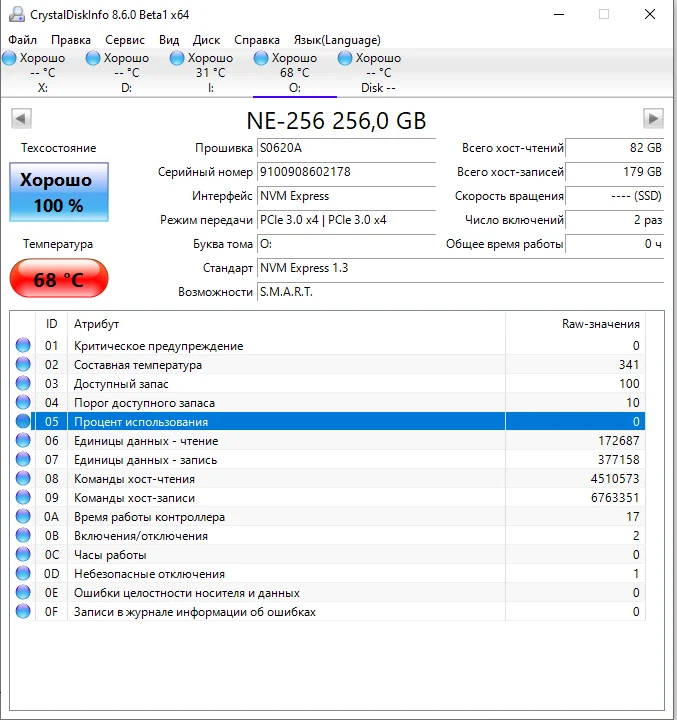The height and width of the screenshot is (720, 677).
Task: Click status icon of row 0B Включения/отключения
Action: point(23,535)
